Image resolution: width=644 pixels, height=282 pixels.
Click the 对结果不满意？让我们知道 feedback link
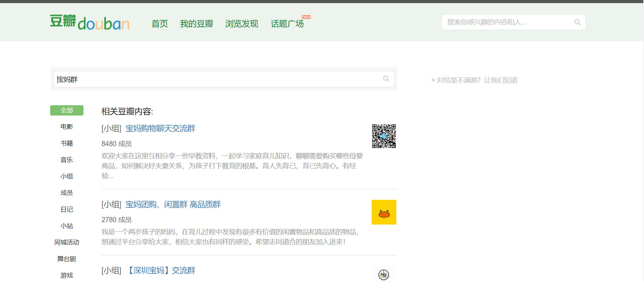click(x=474, y=80)
